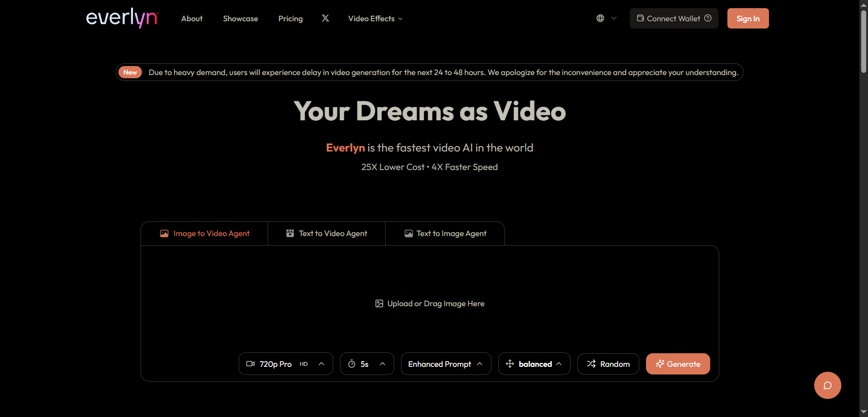Screen dimensions: 868x417
Task: Click Connect Wallet button
Action: tap(674, 18)
